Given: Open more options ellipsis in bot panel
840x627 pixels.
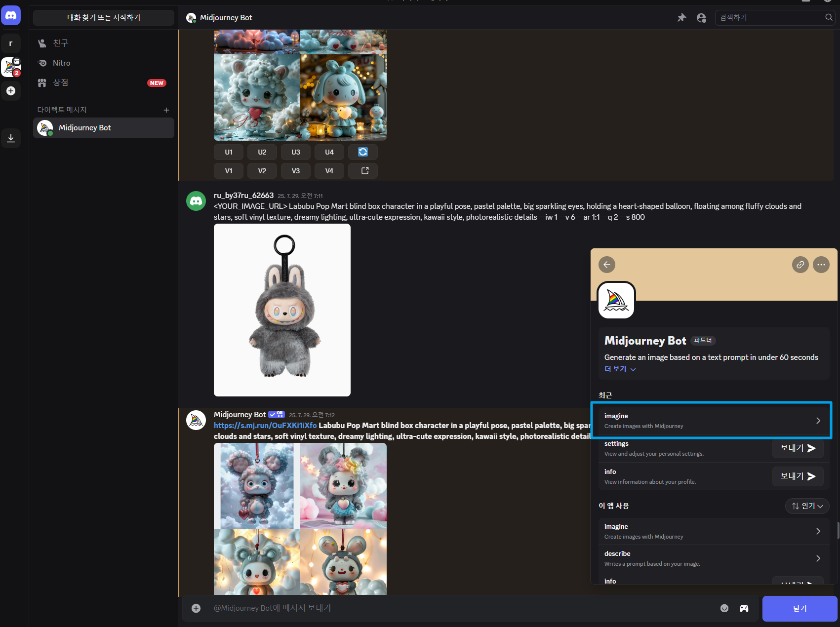Looking at the screenshot, I should pos(821,265).
